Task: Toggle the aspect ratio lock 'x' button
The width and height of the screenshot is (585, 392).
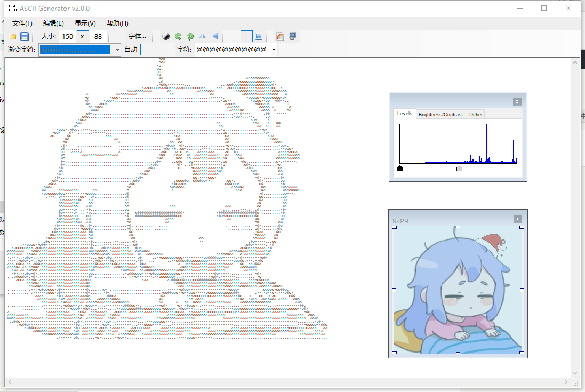Action: pyautogui.click(x=83, y=37)
